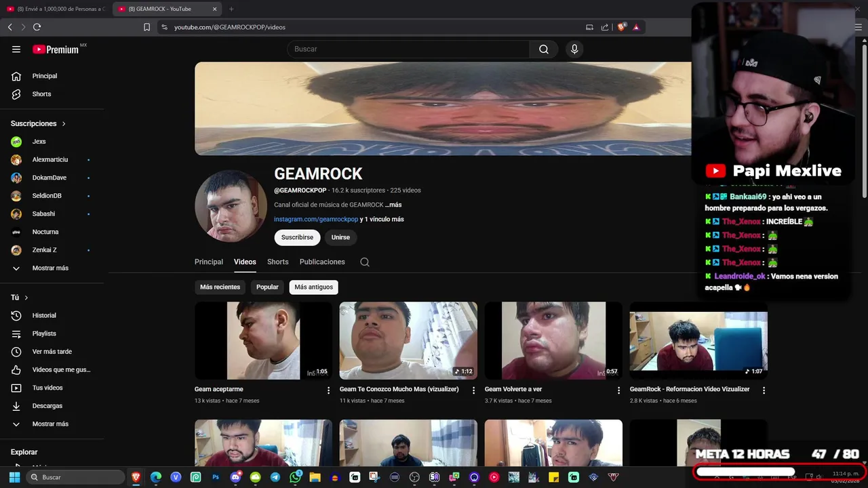
Task: Open options for Geam Te Conozco Mucho Mas
Action: (x=473, y=390)
